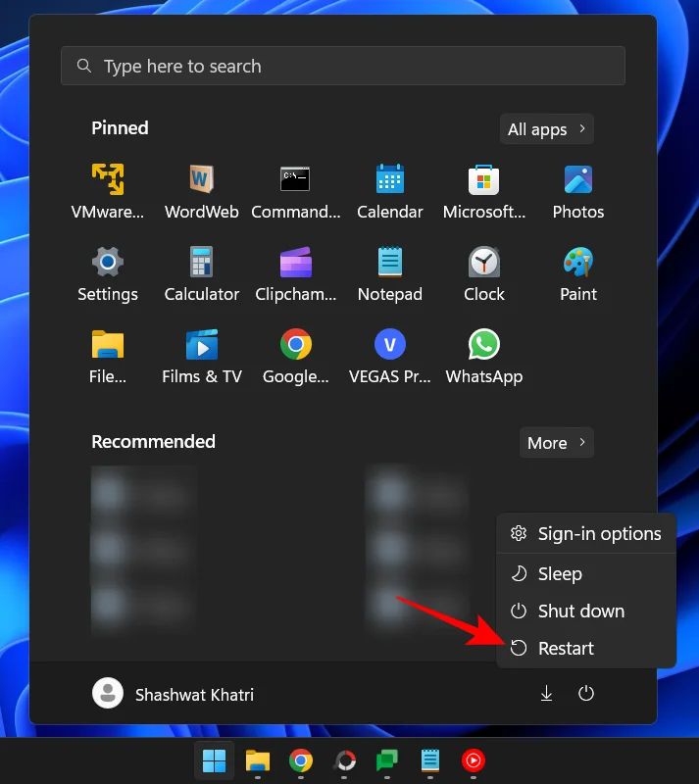Click the Windows Start button on taskbar
The height and width of the screenshot is (784, 699).
click(x=214, y=760)
